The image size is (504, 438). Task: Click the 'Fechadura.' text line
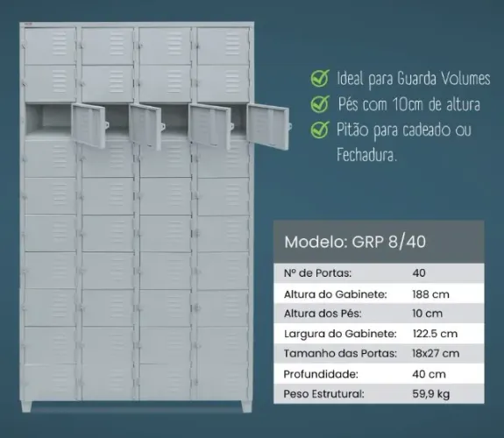tap(366, 155)
